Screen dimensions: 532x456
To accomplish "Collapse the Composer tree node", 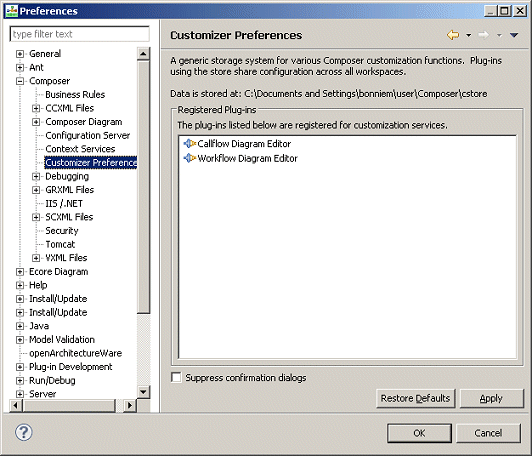I will (x=20, y=81).
